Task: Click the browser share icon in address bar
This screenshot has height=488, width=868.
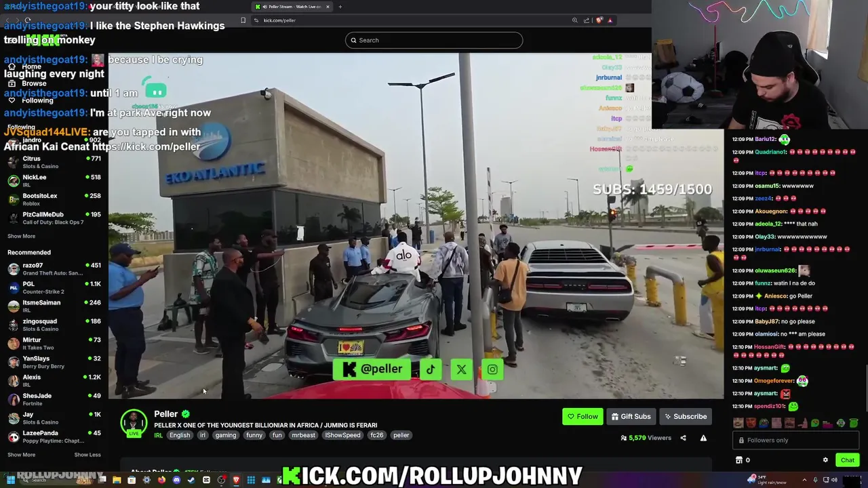Action: pyautogui.click(x=587, y=20)
